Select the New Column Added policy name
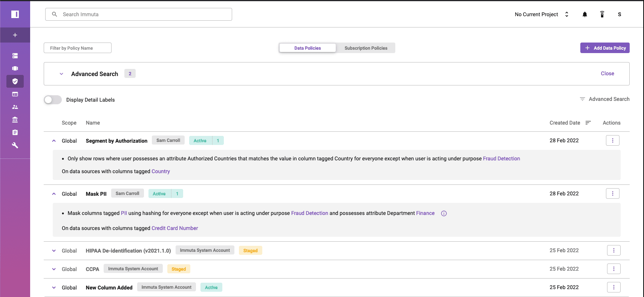The image size is (644, 297). coord(109,288)
